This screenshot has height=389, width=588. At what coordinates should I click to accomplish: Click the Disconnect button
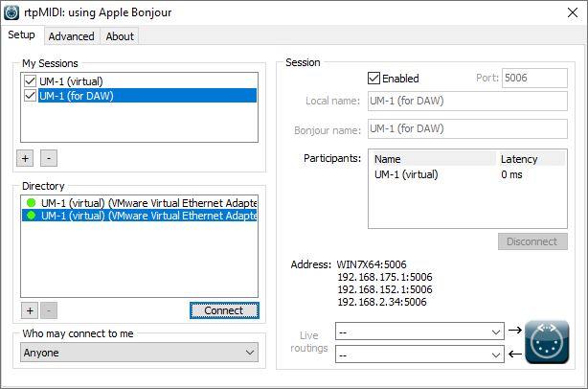click(532, 241)
